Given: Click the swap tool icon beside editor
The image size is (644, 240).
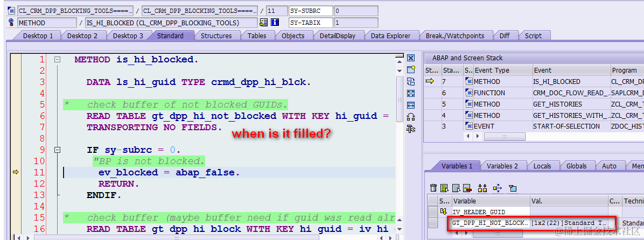Looking at the screenshot, I should (x=411, y=81).
